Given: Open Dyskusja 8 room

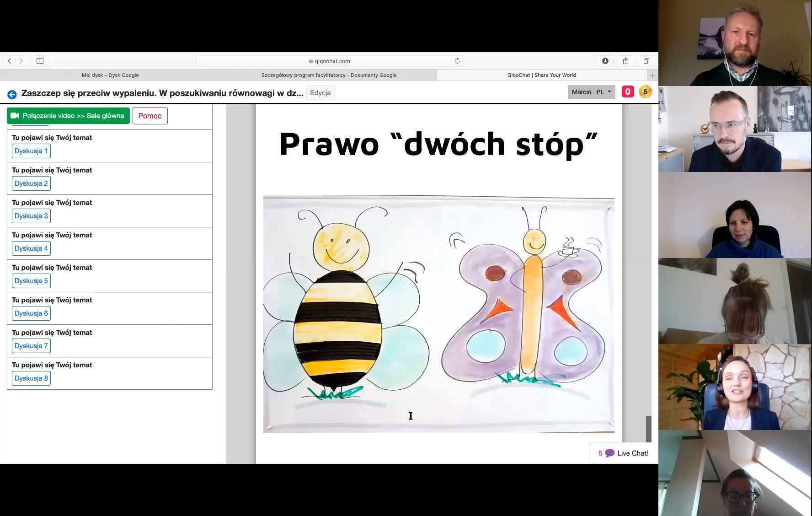Looking at the screenshot, I should [31, 378].
